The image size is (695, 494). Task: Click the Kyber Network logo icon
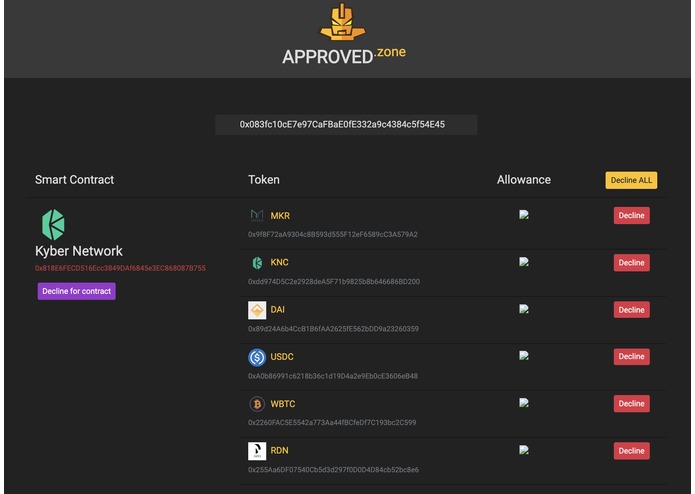click(x=53, y=225)
